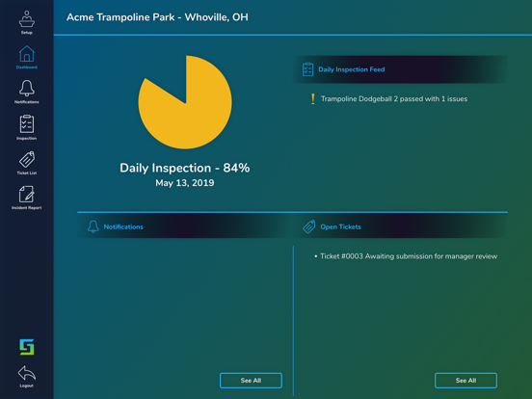Open the Inspection checklist in sidebar
Screen dimensions: 532x399
click(26, 127)
